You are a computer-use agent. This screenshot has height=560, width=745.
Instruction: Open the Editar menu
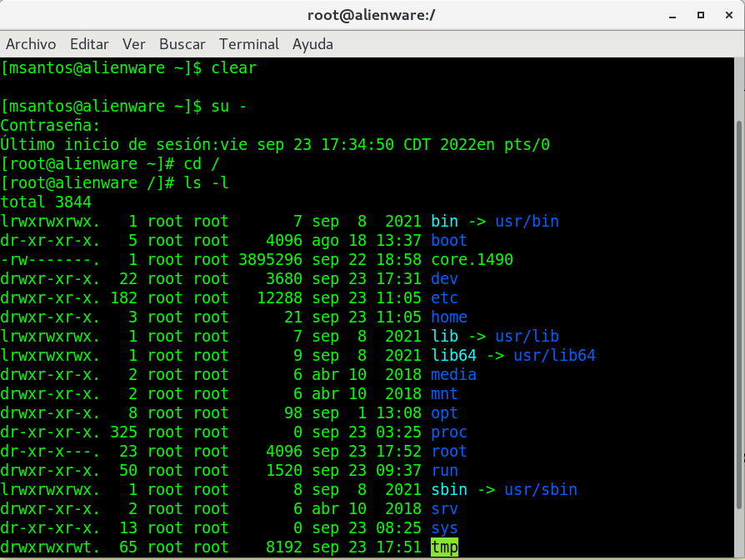pyautogui.click(x=89, y=44)
